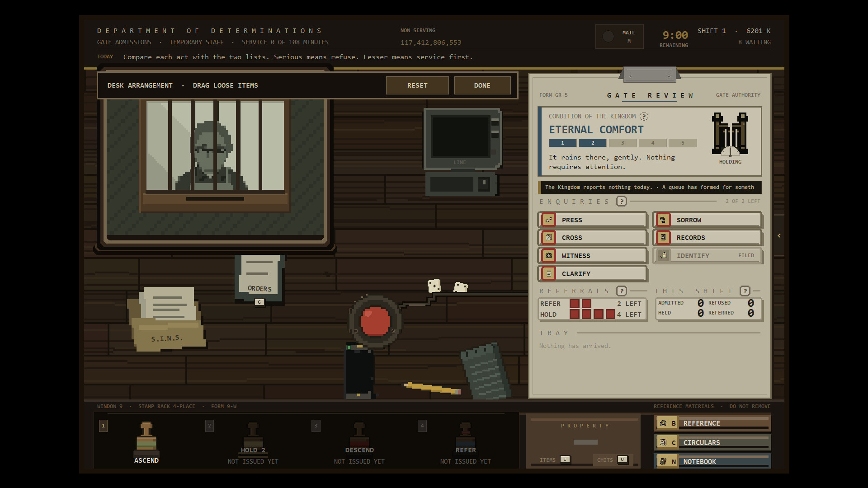Select the ASCEND stamp
This screenshot has width=868, height=488.
tap(146, 442)
